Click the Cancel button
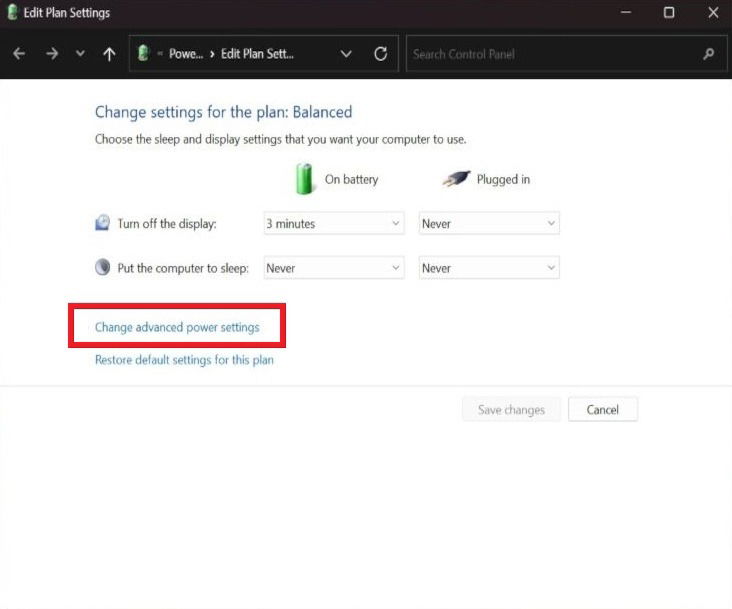Viewport: 732px width, 609px height. click(x=603, y=410)
